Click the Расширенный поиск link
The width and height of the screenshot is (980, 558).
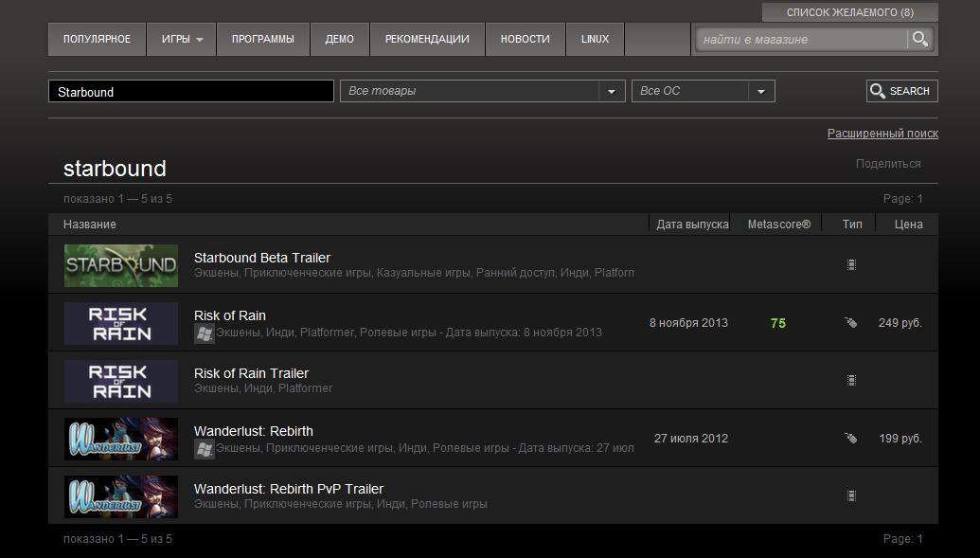[x=882, y=134]
